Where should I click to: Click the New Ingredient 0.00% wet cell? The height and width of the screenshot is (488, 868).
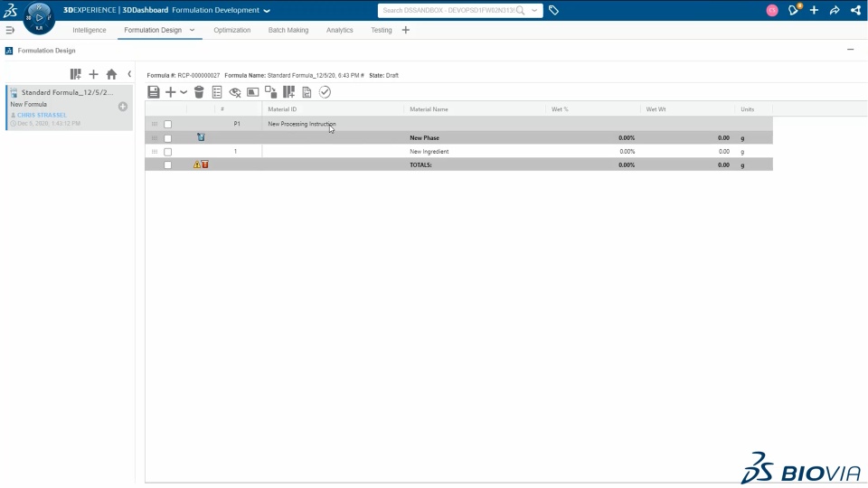coord(627,151)
